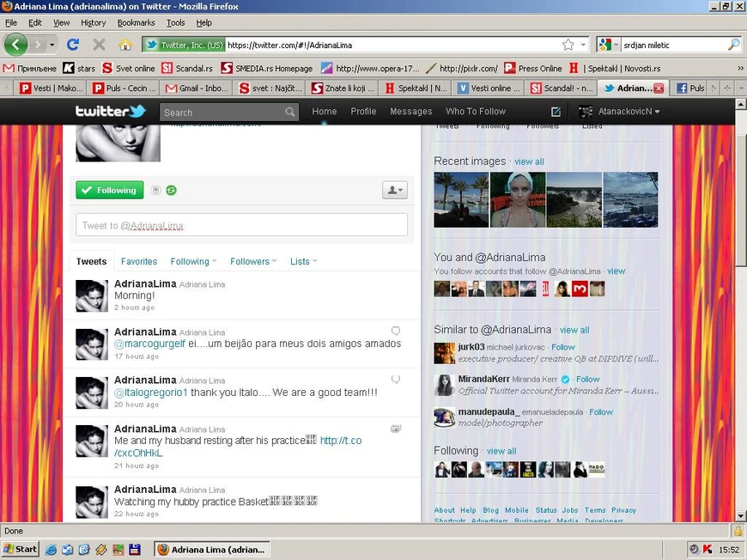Viewport: 747px width, 560px height.
Task: Open the palm tree recent image thumbnail
Action: pos(461,199)
